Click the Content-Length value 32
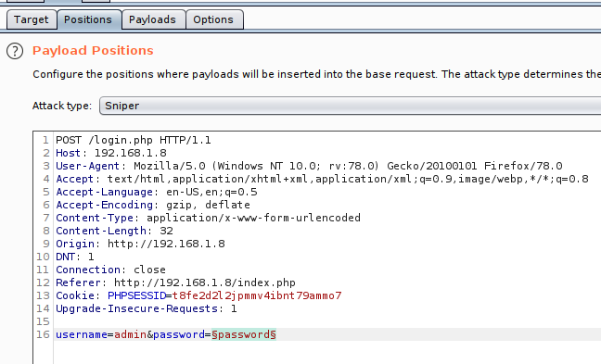 pyautogui.click(x=166, y=232)
